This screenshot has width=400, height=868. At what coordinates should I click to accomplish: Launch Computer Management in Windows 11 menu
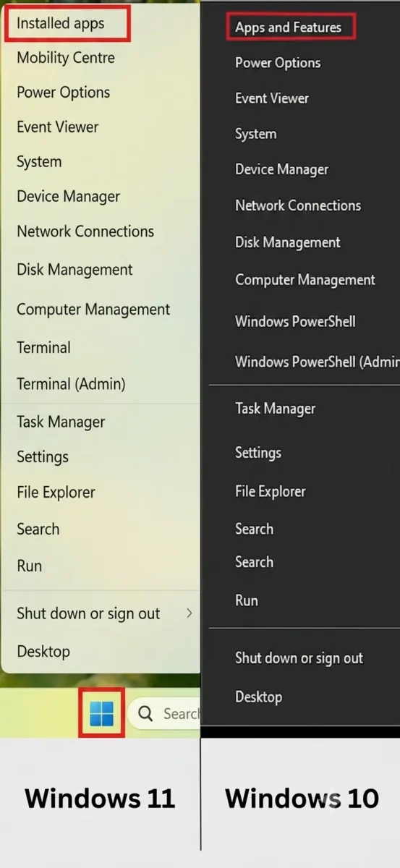pos(93,310)
